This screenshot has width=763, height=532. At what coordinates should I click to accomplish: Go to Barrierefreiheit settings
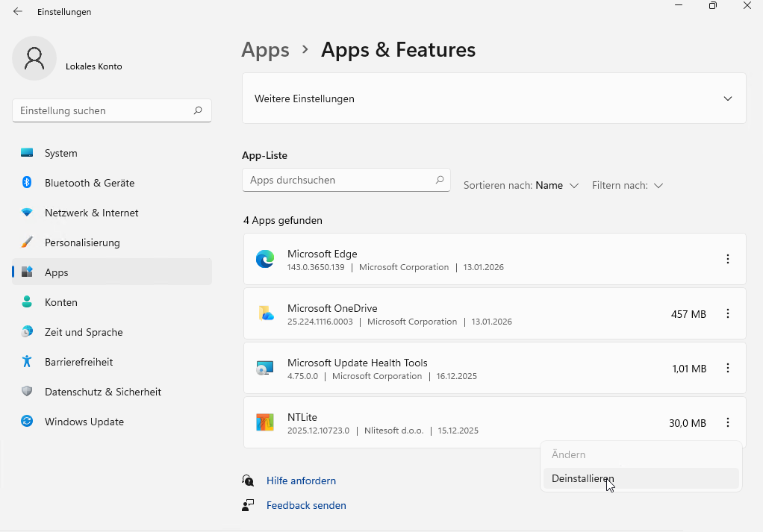tap(112, 362)
